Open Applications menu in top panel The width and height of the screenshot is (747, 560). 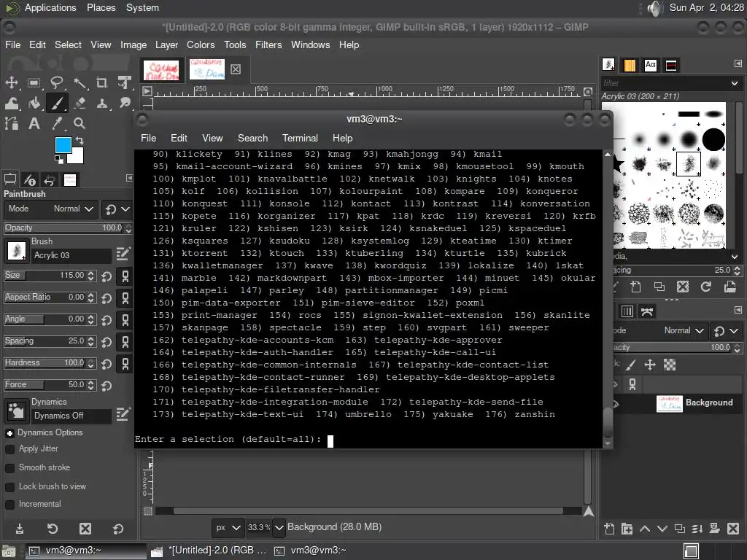pos(50,7)
